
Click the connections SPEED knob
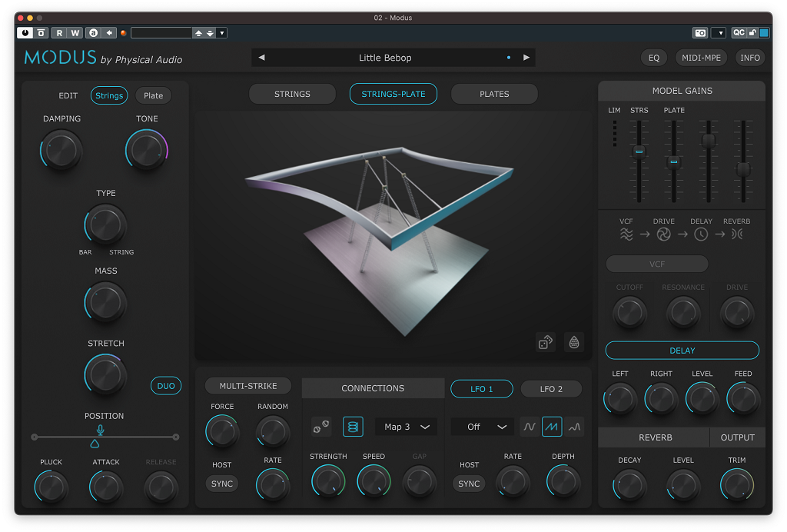click(374, 481)
